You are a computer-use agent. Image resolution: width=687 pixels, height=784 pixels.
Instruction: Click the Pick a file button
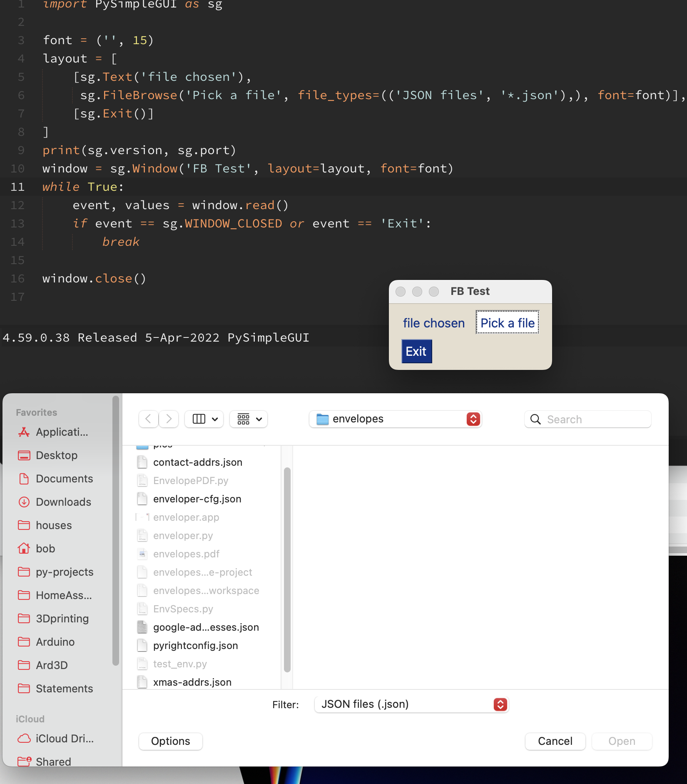coord(507,322)
